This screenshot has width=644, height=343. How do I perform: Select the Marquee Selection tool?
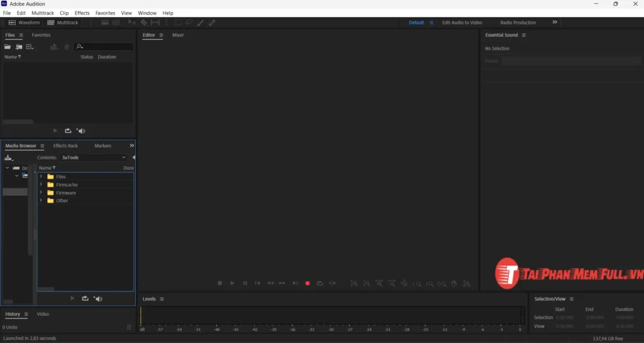(178, 23)
